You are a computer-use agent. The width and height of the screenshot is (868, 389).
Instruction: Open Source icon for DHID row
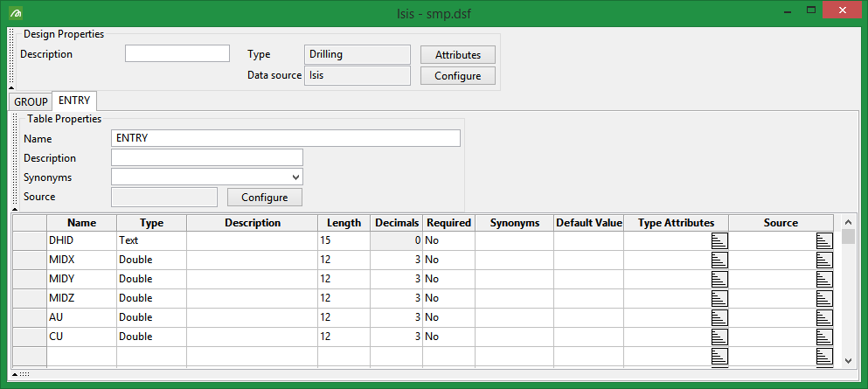pyautogui.click(x=824, y=240)
